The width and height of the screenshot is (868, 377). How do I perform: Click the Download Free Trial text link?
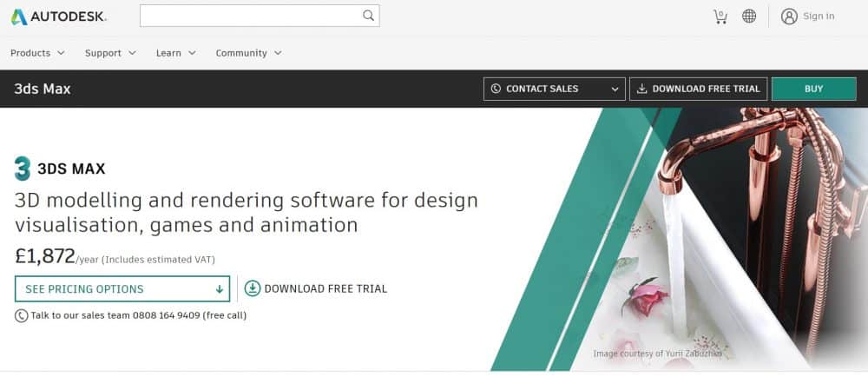(325, 288)
